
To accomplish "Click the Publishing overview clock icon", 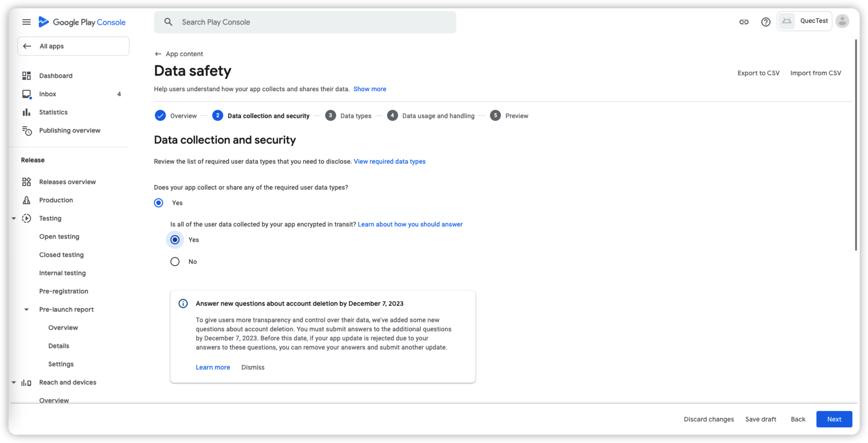I will pos(27,131).
